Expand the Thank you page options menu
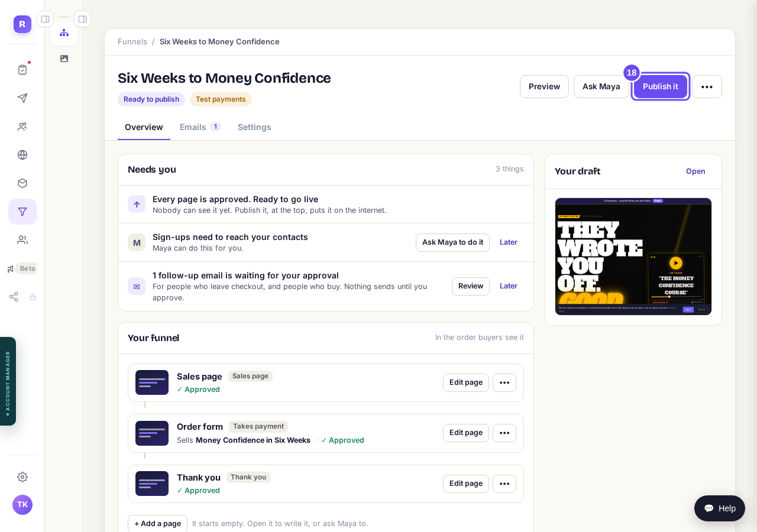This screenshot has height=532, width=757. [504, 484]
